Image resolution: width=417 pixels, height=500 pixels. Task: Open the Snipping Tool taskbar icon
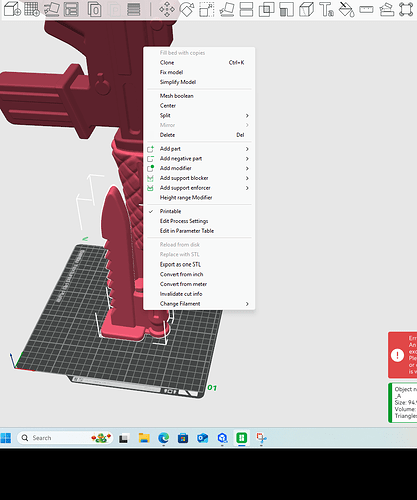pyautogui.click(x=261, y=438)
